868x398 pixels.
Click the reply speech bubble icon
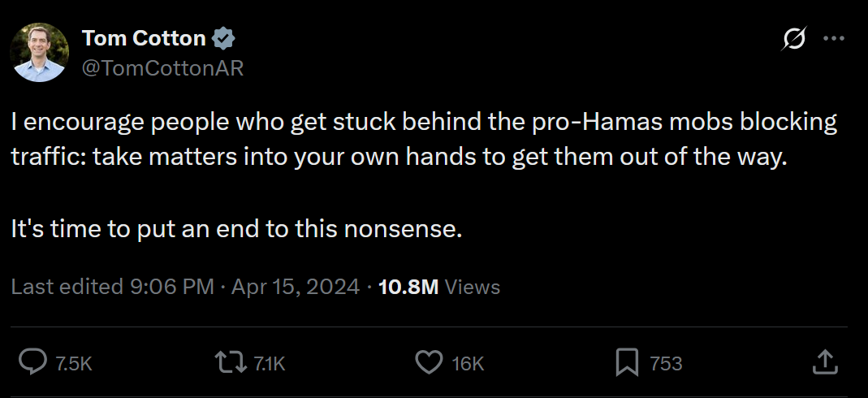[32, 362]
